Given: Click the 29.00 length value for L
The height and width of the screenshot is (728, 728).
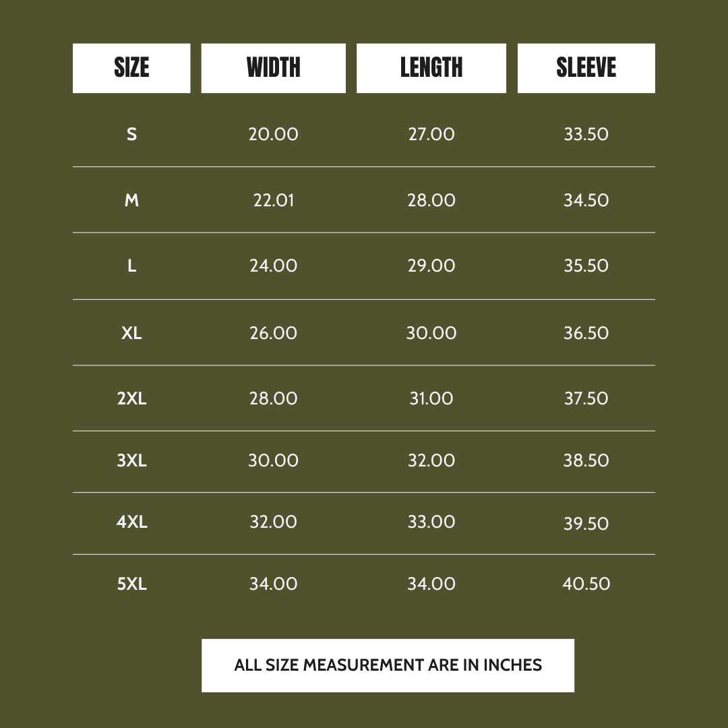Looking at the screenshot, I should click(431, 266).
